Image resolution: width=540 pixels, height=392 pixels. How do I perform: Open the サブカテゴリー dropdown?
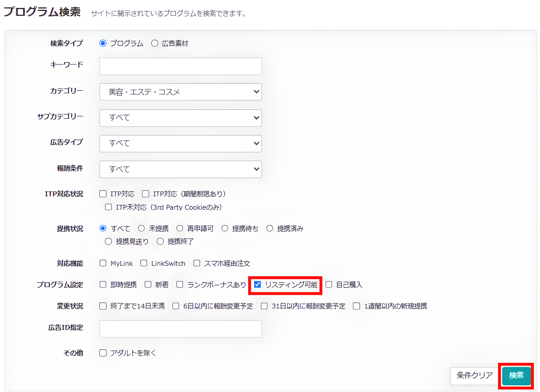pyautogui.click(x=180, y=118)
